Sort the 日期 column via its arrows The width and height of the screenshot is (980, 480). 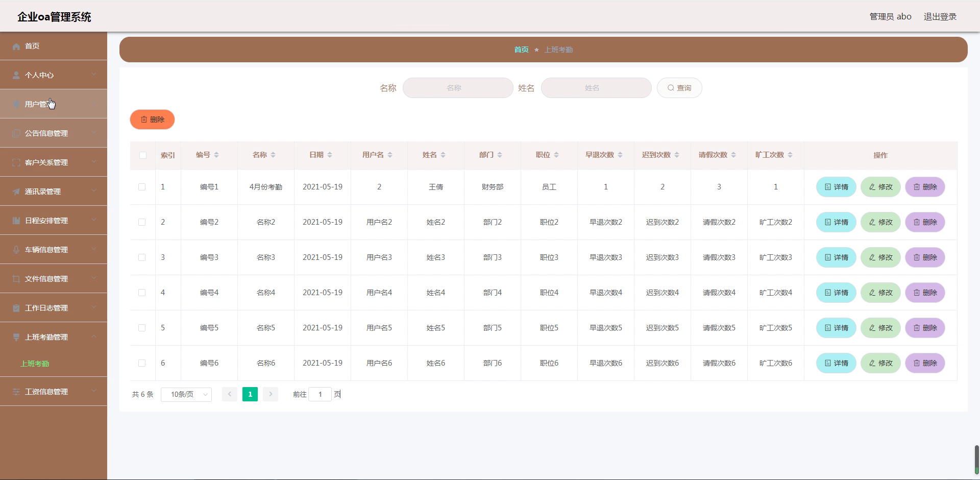tap(330, 155)
